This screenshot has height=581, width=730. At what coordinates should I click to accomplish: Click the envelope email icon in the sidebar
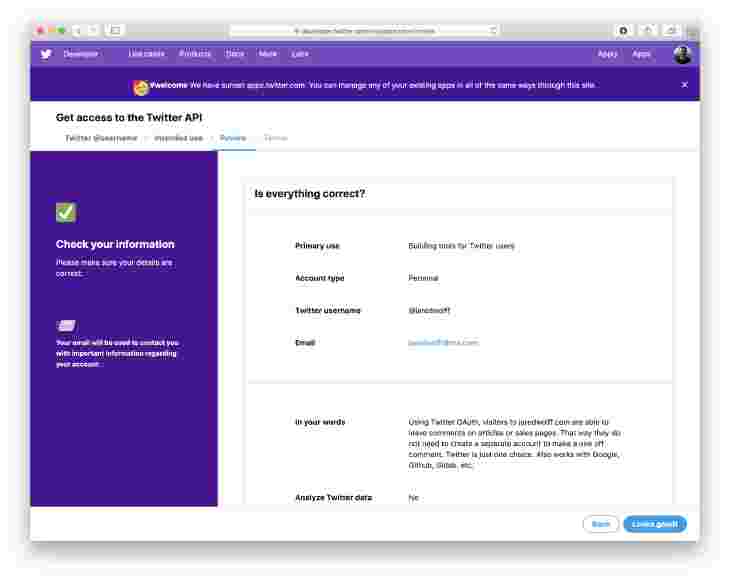pos(66,325)
